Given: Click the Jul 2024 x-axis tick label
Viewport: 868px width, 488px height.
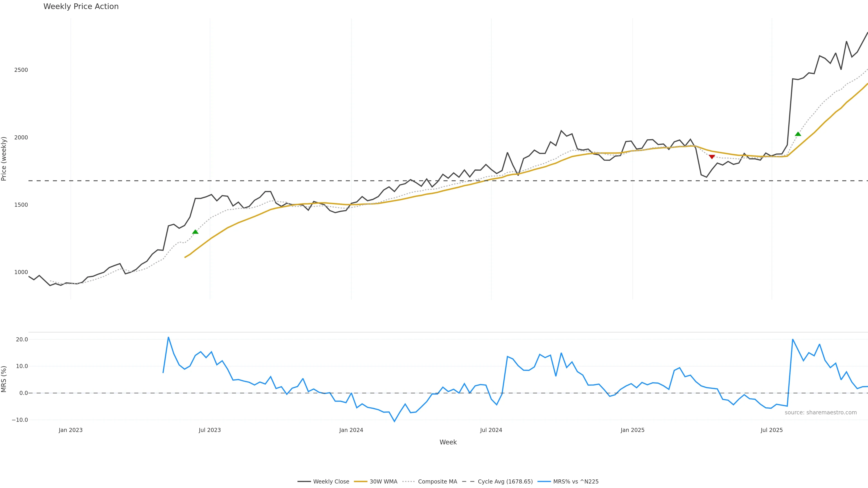Looking at the screenshot, I should tap(491, 430).
